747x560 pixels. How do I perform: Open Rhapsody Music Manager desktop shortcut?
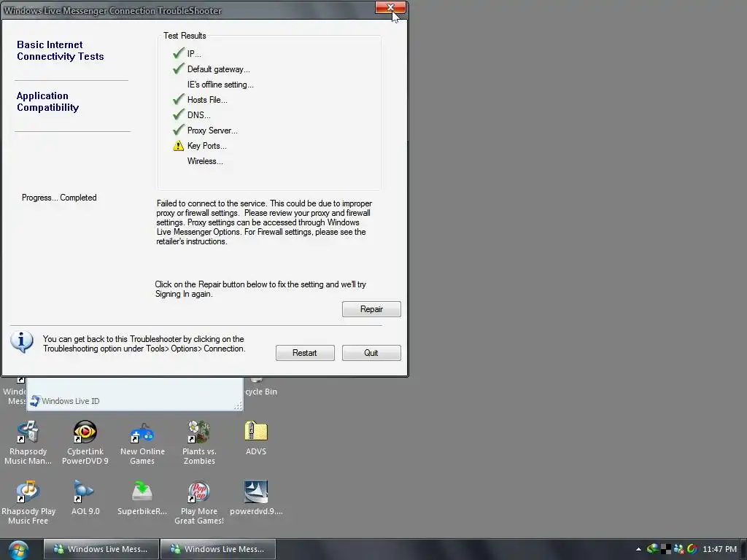click(28, 443)
